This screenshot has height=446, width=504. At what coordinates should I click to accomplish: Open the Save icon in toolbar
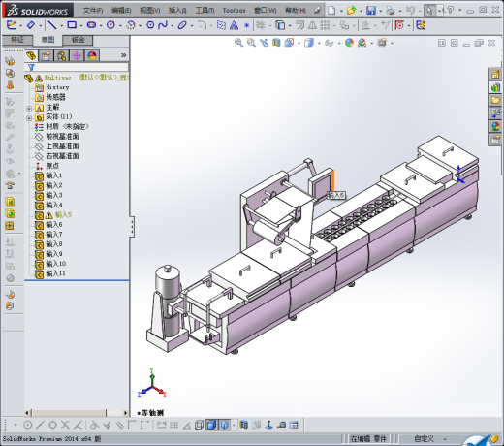371,11
